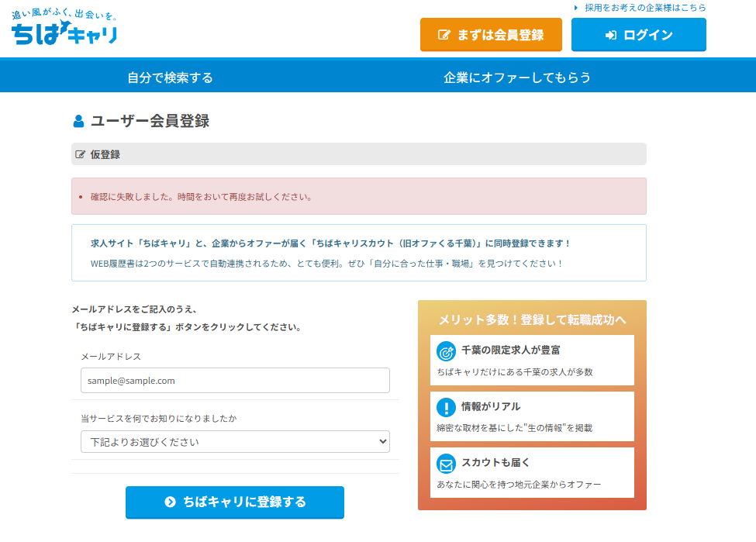Click the ログイン button
Image resolution: width=756 pixels, height=542 pixels.
pyautogui.click(x=638, y=35)
